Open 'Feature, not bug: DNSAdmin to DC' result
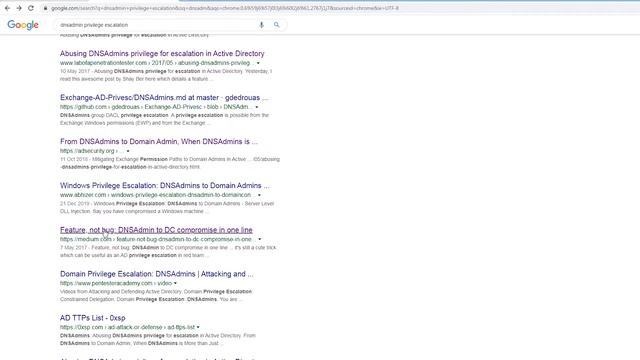This screenshot has width=640, height=360. pos(156,230)
